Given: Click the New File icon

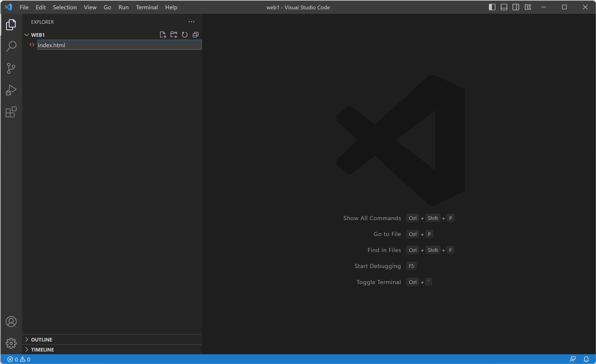Looking at the screenshot, I should (163, 35).
